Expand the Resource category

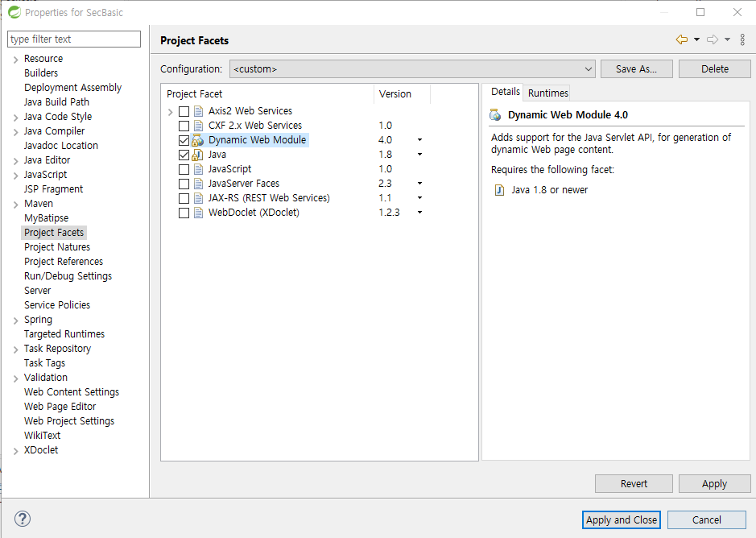[15, 60]
